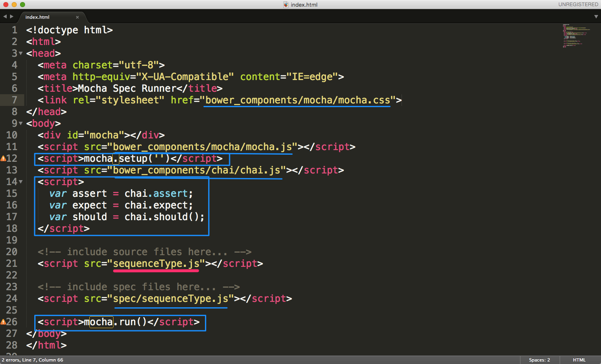The width and height of the screenshot is (601, 364).
Task: Click the yellow minimize window button
Action: click(14, 5)
